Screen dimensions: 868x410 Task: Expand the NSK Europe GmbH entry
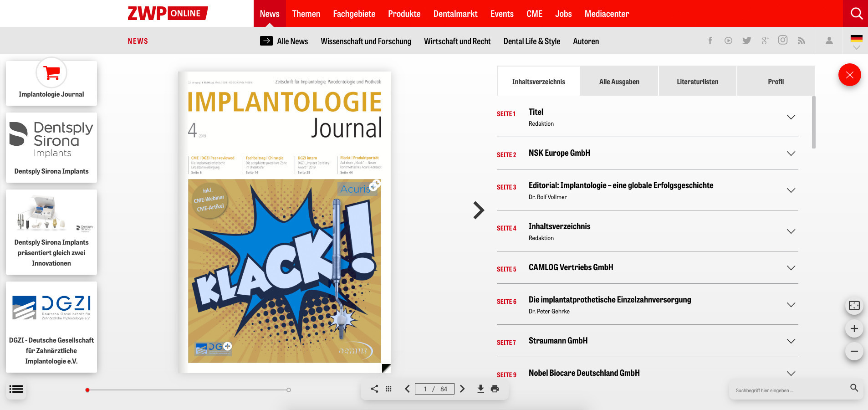[x=791, y=154]
